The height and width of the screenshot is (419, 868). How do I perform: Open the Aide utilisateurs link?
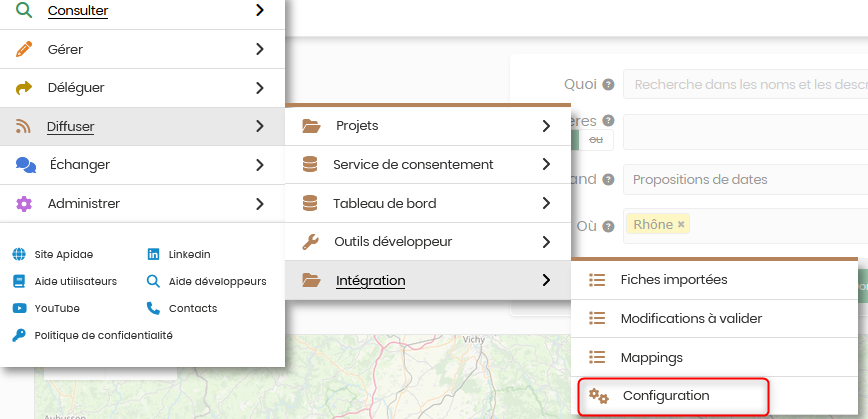tap(76, 281)
